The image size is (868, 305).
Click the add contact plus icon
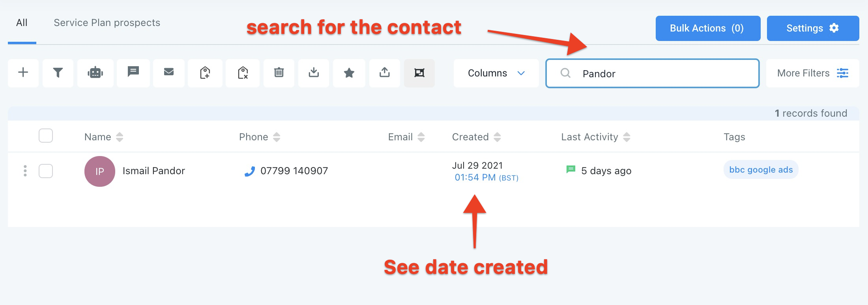23,73
